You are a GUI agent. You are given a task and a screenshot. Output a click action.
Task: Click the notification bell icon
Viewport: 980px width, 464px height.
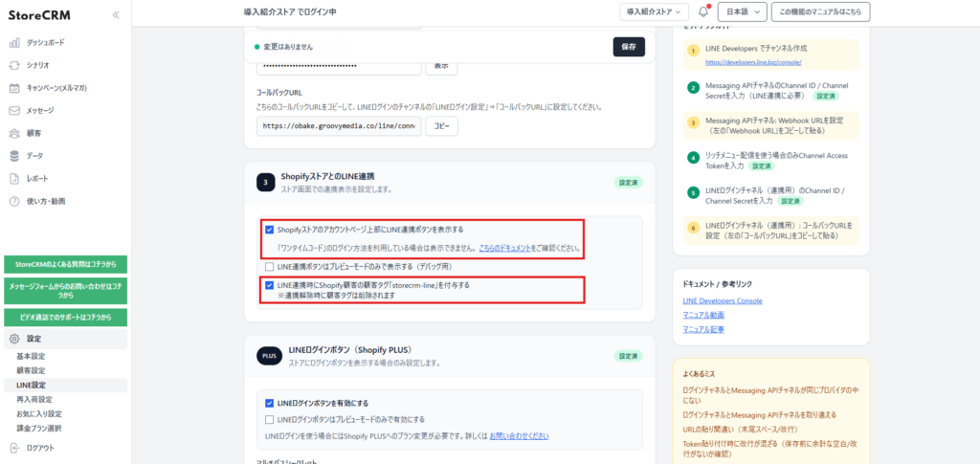coord(704,12)
